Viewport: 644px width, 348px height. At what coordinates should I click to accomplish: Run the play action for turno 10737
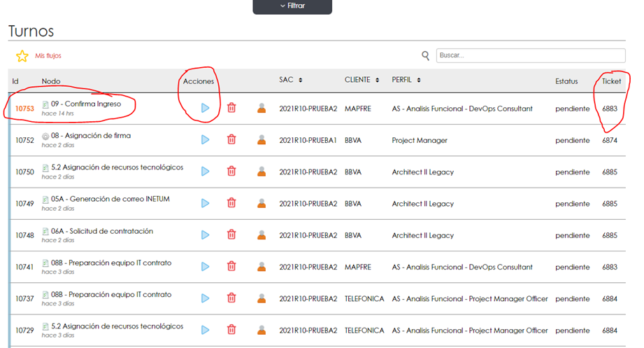[x=206, y=298]
